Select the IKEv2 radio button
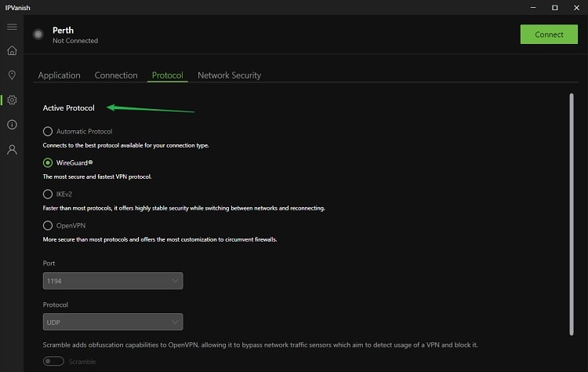Viewport: 588px width, 372px height. pyautogui.click(x=48, y=194)
